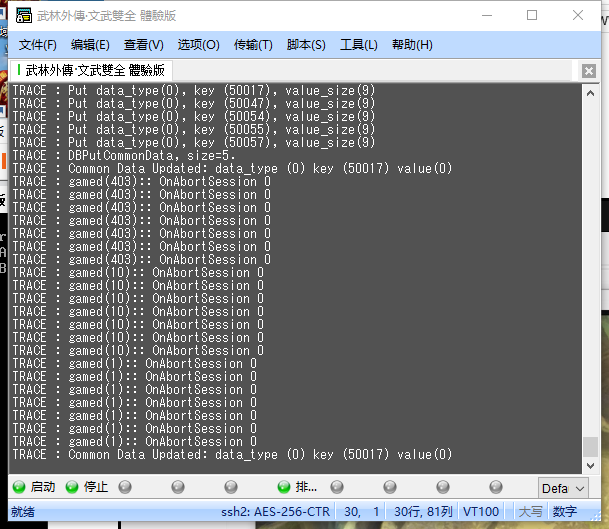Image resolution: width=609 pixels, height=529 pixels.
Task: Click the last gray button before Defa dropdown
Action: click(x=496, y=487)
